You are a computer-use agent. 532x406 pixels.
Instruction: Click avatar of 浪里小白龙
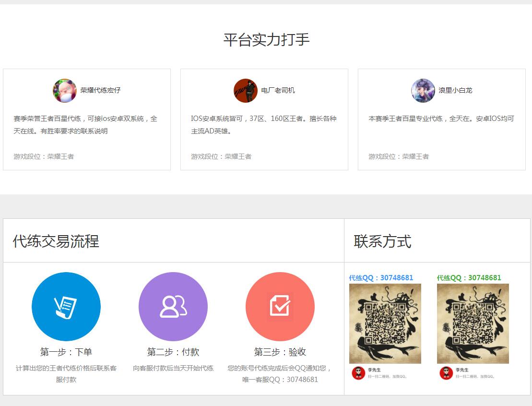(x=423, y=91)
